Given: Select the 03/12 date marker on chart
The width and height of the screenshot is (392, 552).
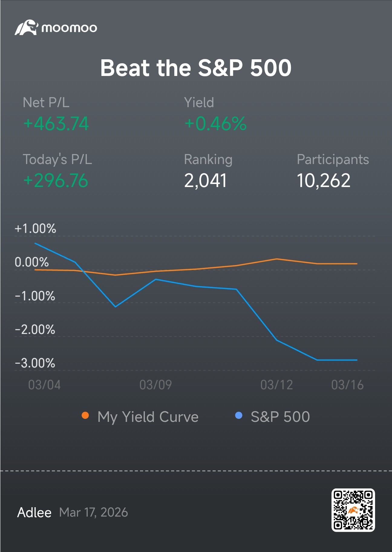Looking at the screenshot, I should (x=276, y=385).
